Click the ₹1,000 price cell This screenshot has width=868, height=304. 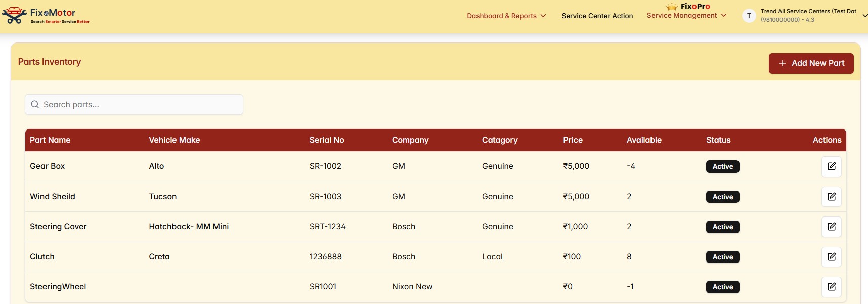(576, 227)
